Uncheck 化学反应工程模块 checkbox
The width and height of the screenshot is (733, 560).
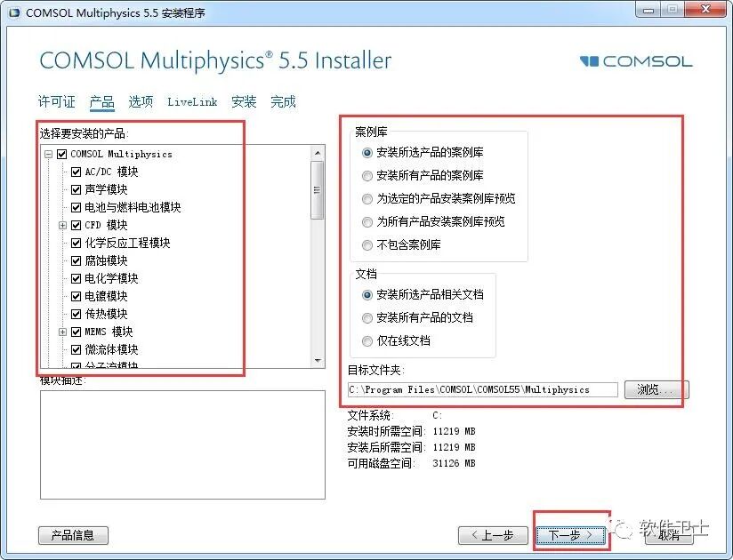[x=77, y=243]
